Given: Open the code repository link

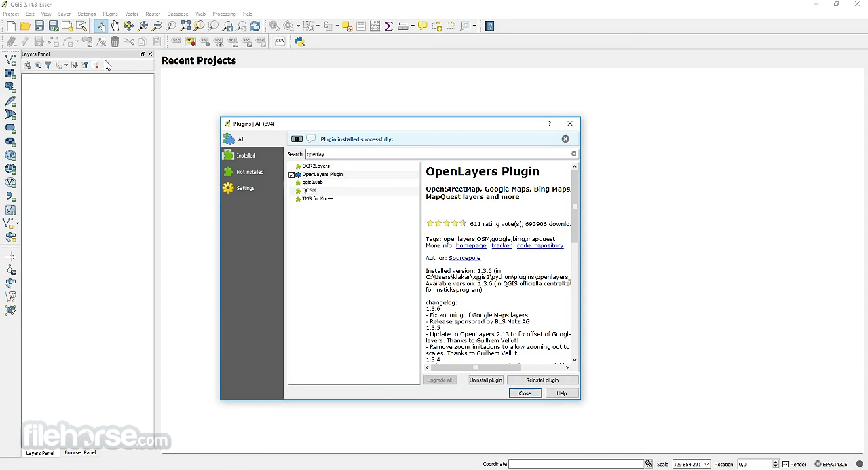Looking at the screenshot, I should 540,246.
